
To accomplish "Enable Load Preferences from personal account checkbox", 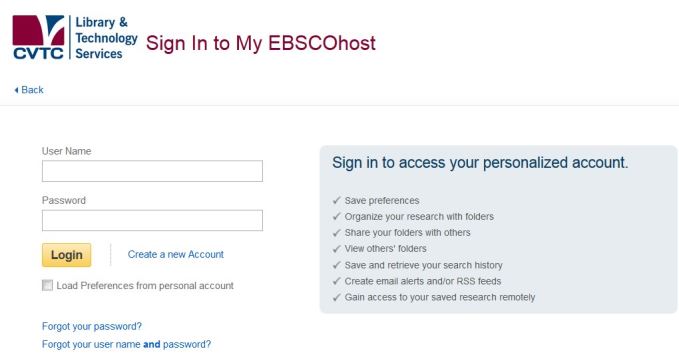I will pyautogui.click(x=47, y=285).
